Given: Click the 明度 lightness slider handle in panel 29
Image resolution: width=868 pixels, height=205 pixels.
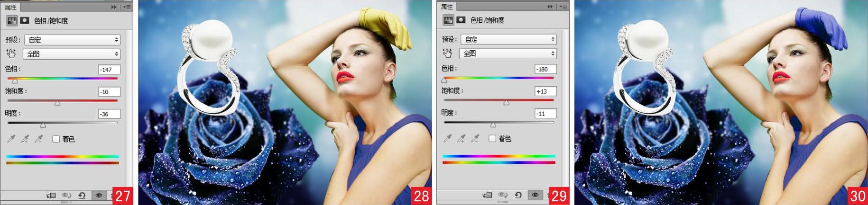Looking at the screenshot, I should (x=493, y=125).
